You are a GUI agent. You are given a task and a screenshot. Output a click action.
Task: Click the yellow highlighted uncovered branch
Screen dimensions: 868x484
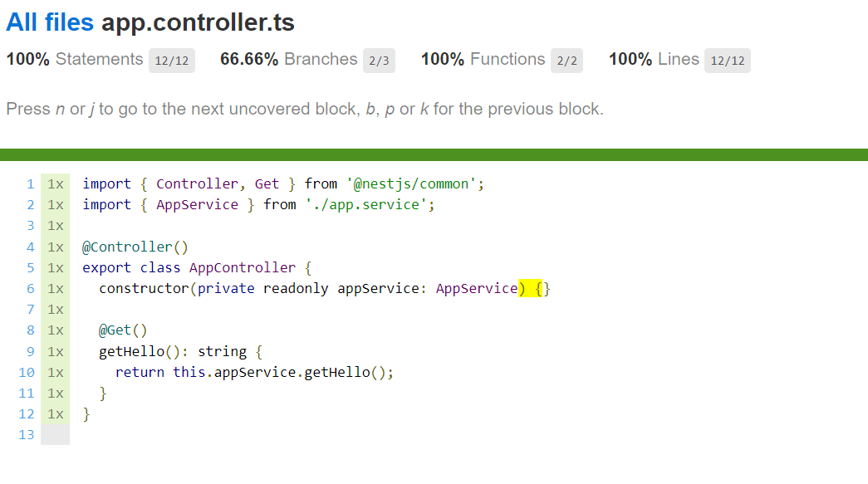point(530,289)
